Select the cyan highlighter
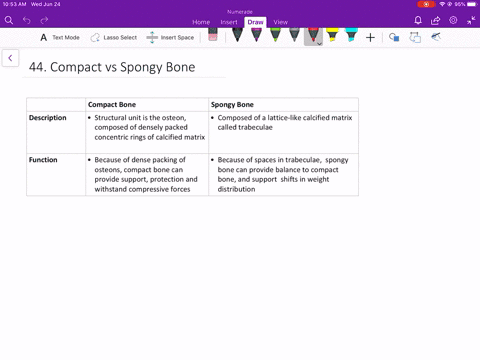 (x=351, y=35)
